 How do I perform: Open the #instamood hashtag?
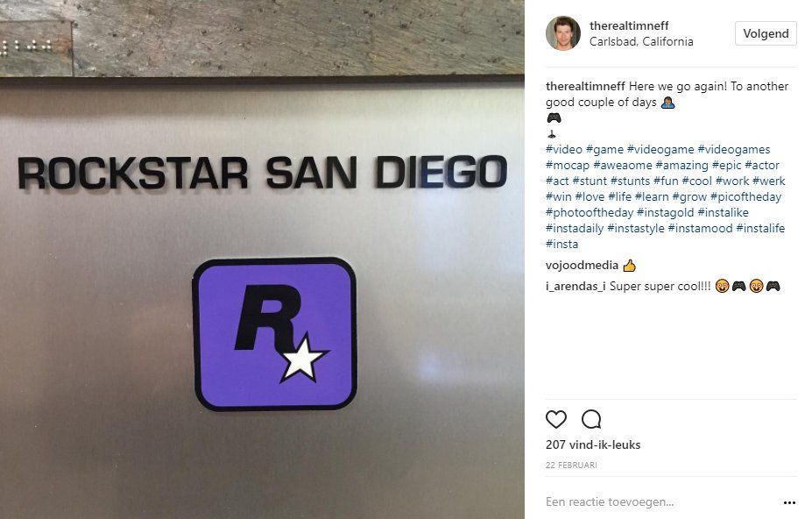700,229
